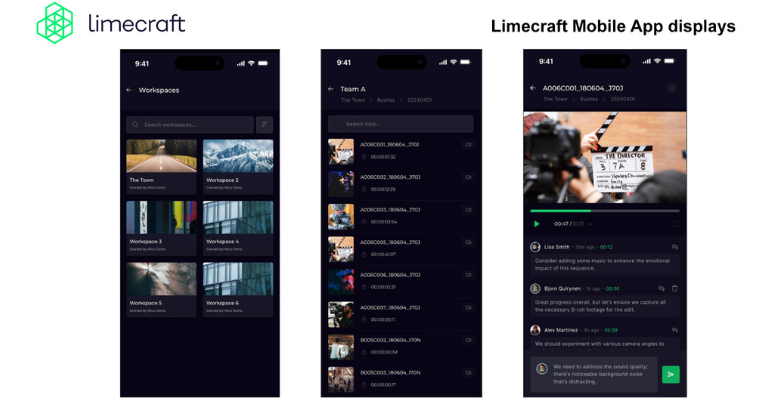This screenshot has height=405, width=780.
Task: Open the workspace sort filter icon
Action: tap(264, 125)
